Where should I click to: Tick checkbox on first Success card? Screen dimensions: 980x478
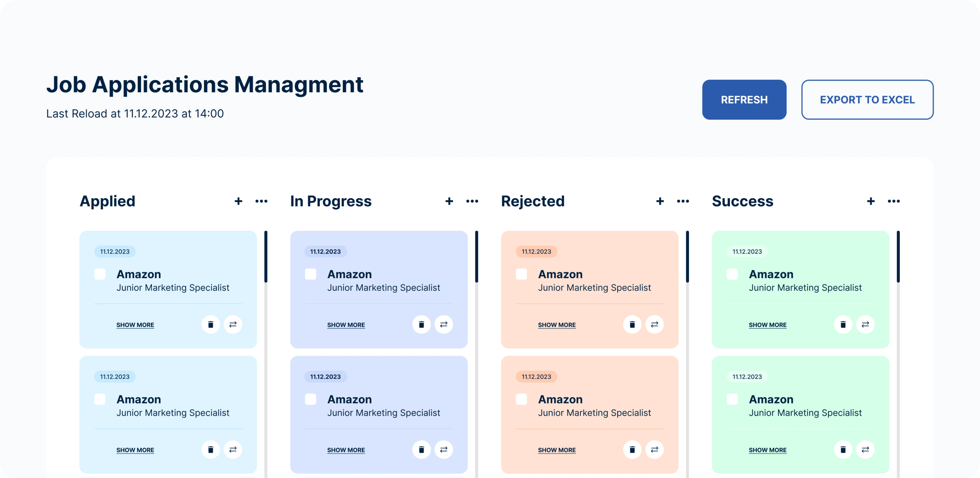click(732, 274)
